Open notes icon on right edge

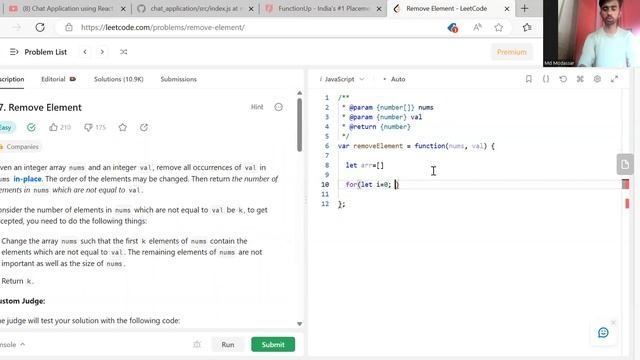tap(625, 164)
